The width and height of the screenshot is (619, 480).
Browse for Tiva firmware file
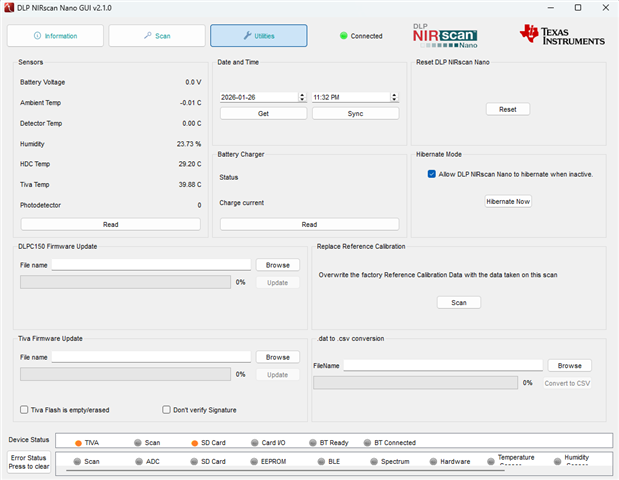pos(278,357)
